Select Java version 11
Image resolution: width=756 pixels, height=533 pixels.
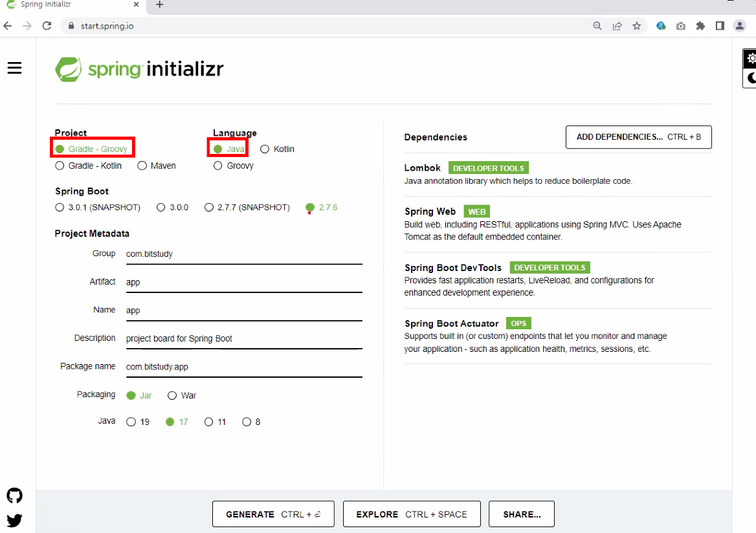215,422
